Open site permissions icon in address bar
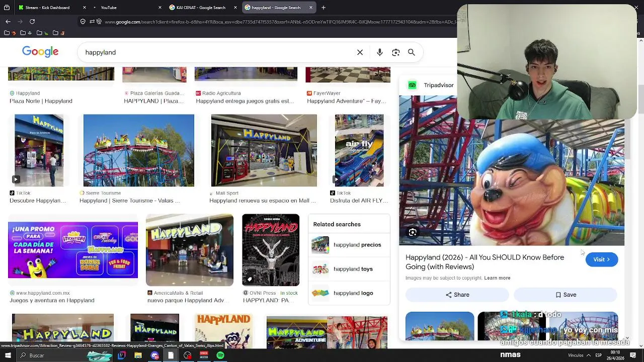The image size is (644, 362). pyautogui.click(x=92, y=22)
